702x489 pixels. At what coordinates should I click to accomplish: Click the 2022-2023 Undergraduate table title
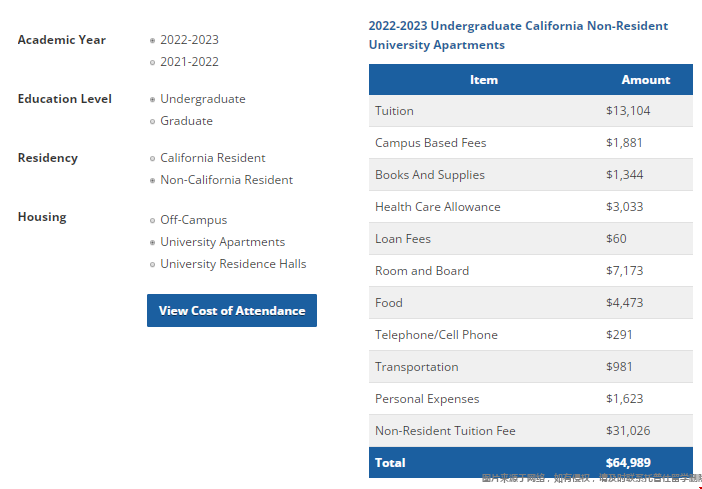pos(518,35)
